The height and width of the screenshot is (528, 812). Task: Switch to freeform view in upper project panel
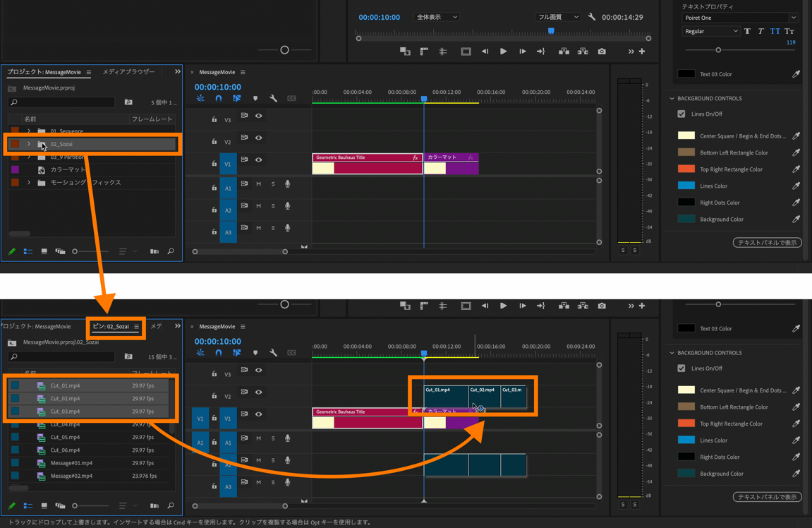(x=60, y=251)
